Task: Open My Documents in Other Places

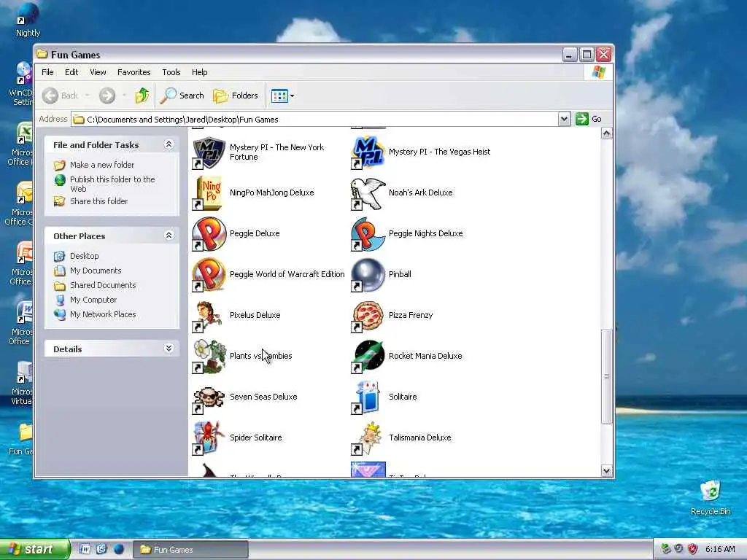Action: pyautogui.click(x=96, y=271)
